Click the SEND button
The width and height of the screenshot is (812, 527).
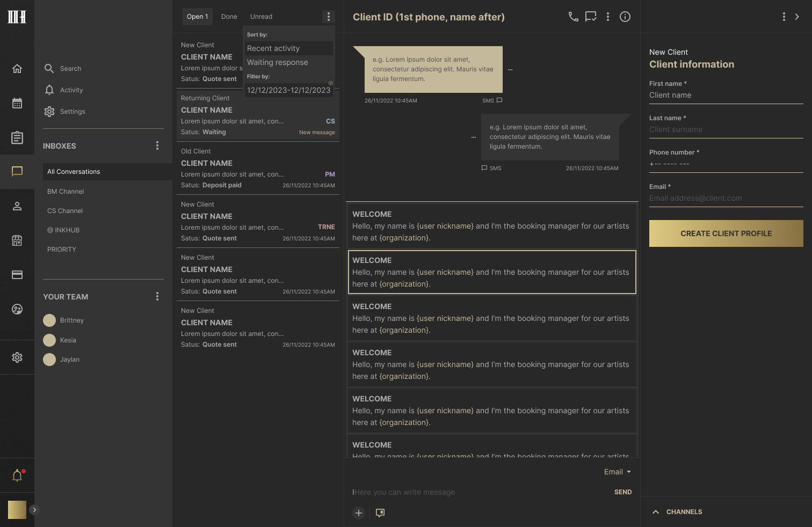click(x=623, y=492)
